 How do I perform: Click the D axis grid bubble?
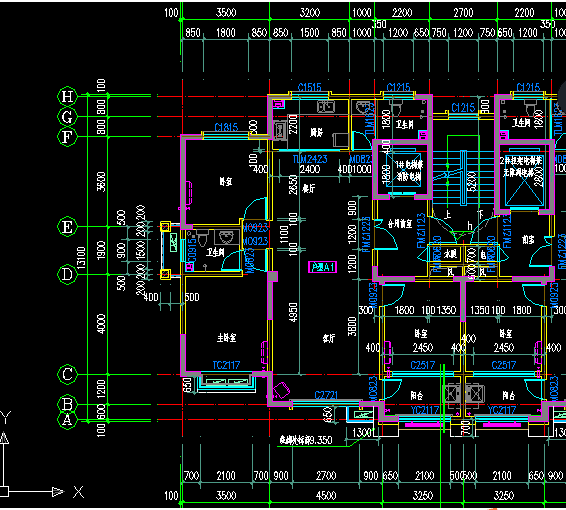click(x=67, y=274)
